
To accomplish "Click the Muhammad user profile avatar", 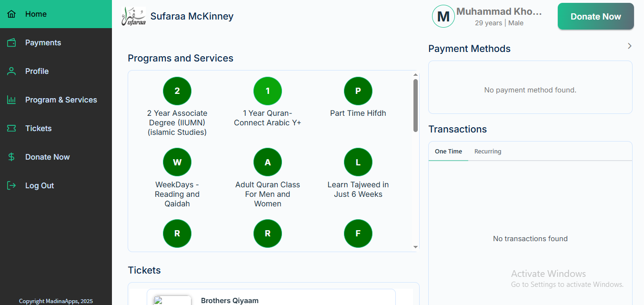I will click(443, 17).
